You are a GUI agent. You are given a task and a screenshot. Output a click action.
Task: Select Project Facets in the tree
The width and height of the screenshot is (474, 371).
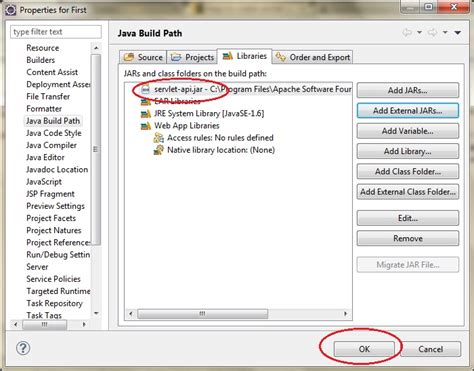[51, 218]
